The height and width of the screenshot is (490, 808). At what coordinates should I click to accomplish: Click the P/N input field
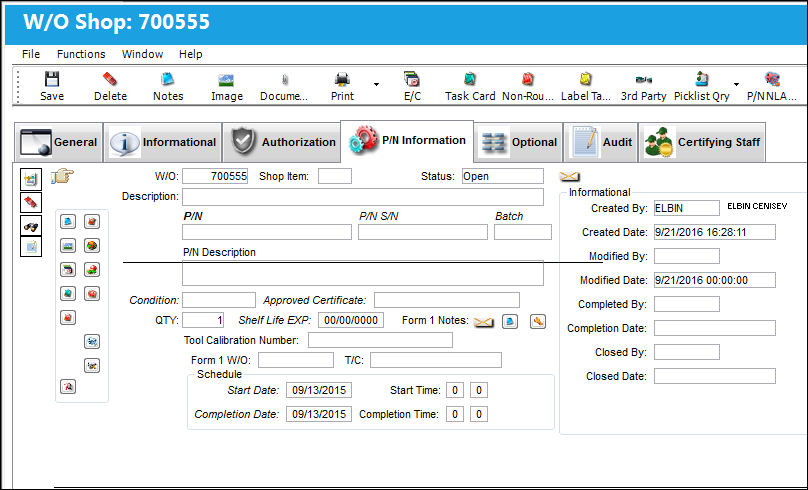pyautogui.click(x=267, y=232)
